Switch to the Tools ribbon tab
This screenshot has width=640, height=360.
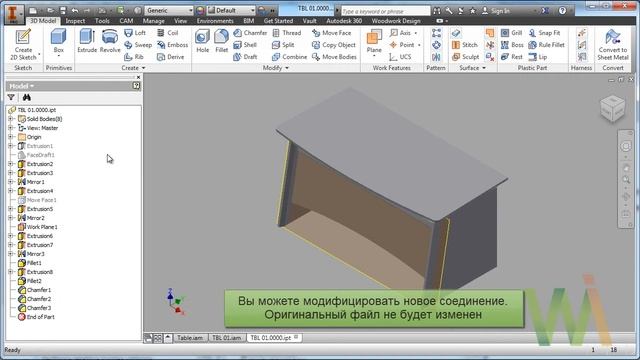(x=102, y=21)
